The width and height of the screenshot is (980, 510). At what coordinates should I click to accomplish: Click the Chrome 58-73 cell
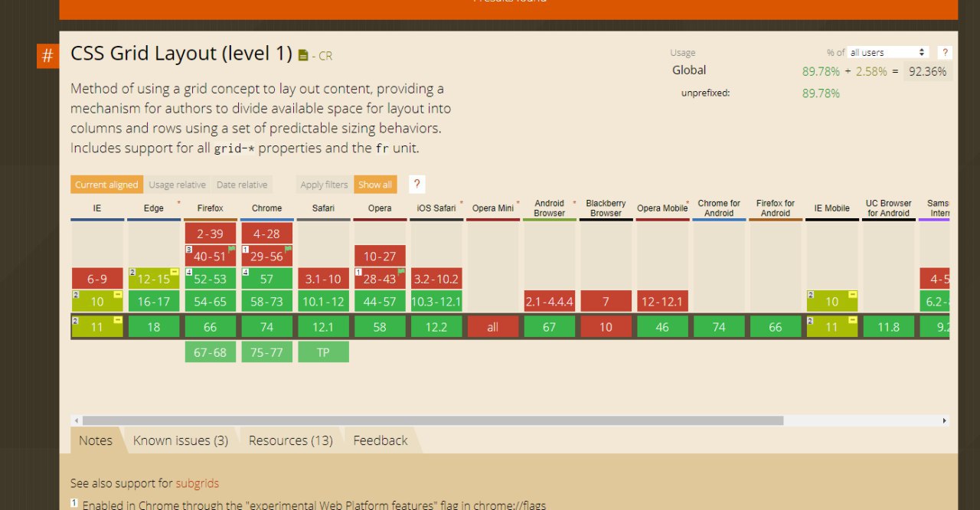point(266,302)
